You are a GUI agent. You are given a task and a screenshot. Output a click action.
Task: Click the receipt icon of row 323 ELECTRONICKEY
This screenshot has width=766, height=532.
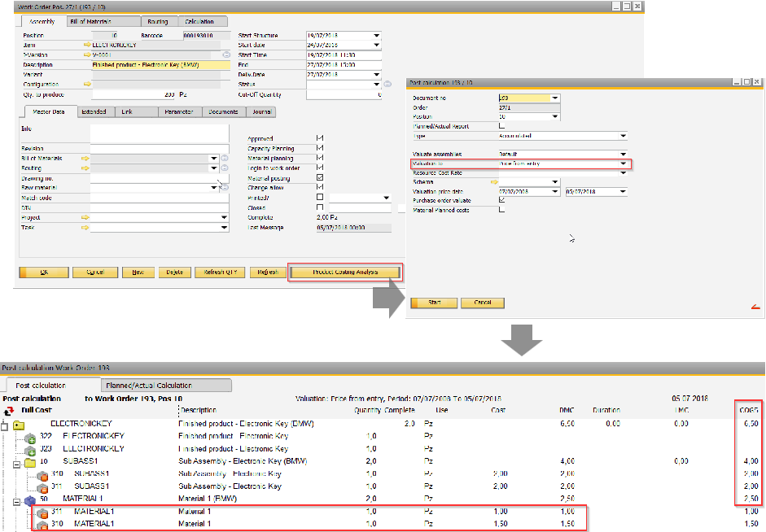30,450
